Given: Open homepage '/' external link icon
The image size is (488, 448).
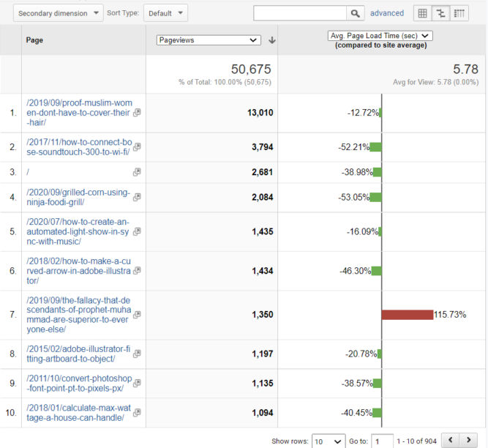Looking at the screenshot, I should (137, 172).
